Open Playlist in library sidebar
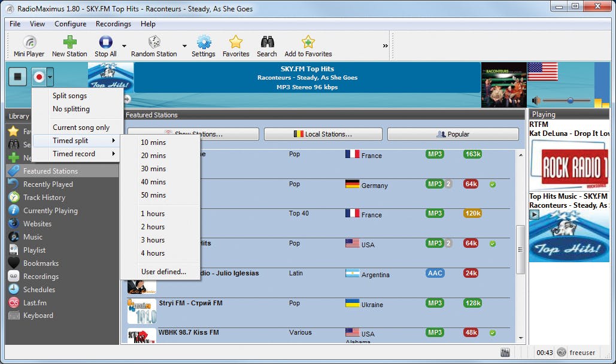Image resolution: width=616 pixels, height=364 pixels. click(x=62, y=250)
